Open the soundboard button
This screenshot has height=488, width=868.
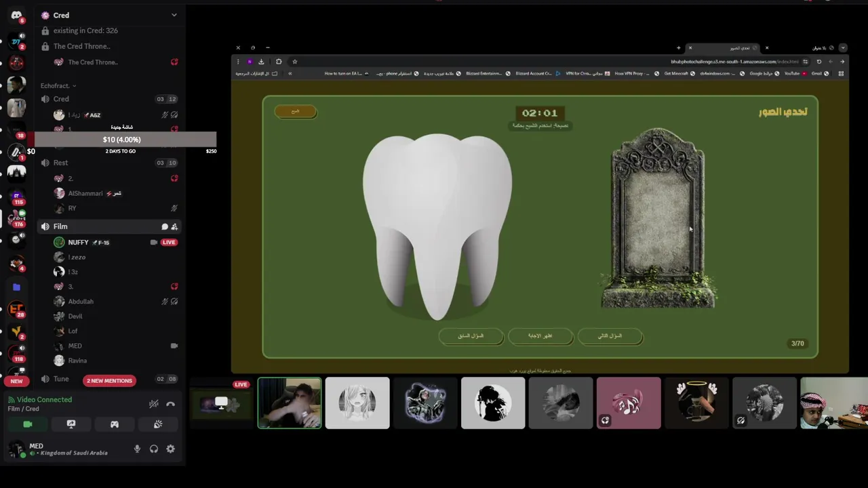pos(158,424)
